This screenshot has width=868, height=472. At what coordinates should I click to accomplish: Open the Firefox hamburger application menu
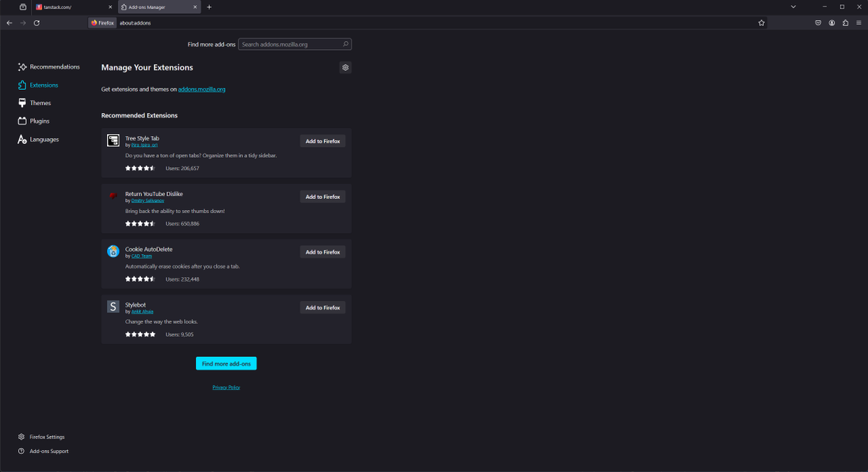point(859,22)
